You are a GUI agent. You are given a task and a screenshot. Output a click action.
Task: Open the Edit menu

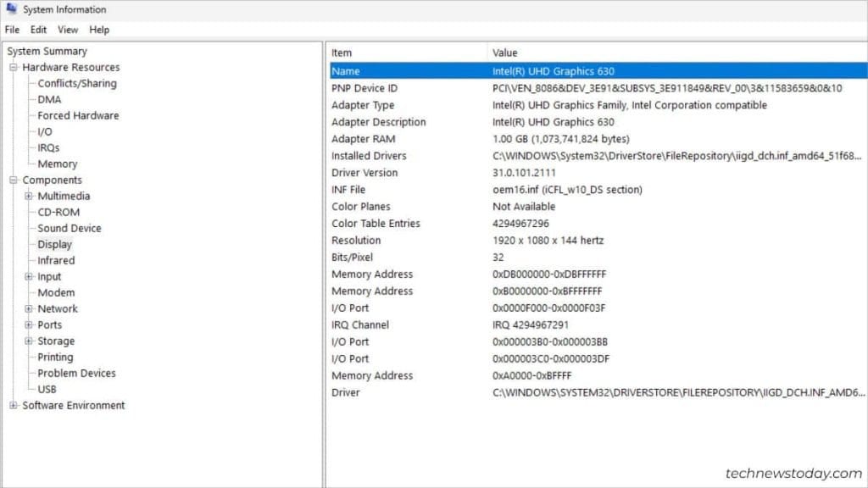tap(38, 29)
